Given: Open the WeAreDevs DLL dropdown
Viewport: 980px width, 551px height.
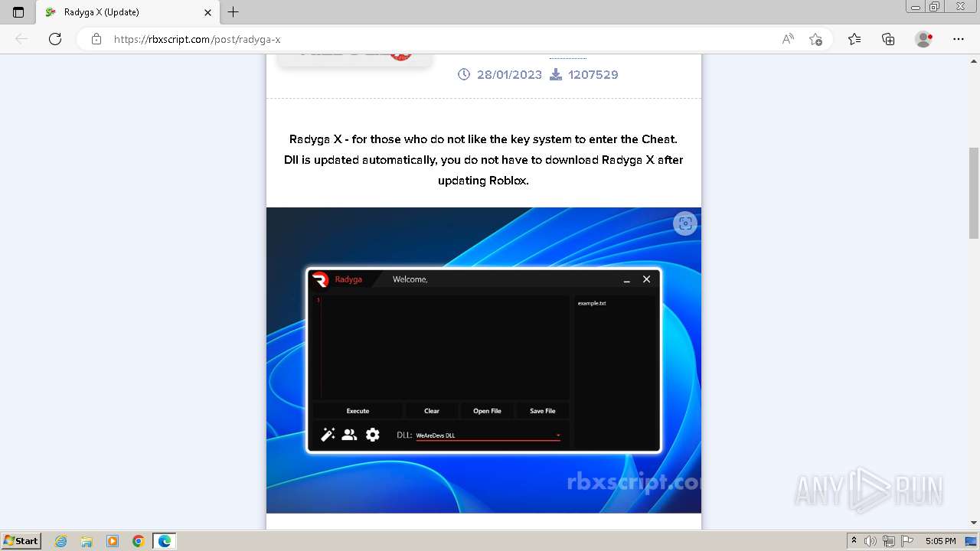Looking at the screenshot, I should point(488,435).
